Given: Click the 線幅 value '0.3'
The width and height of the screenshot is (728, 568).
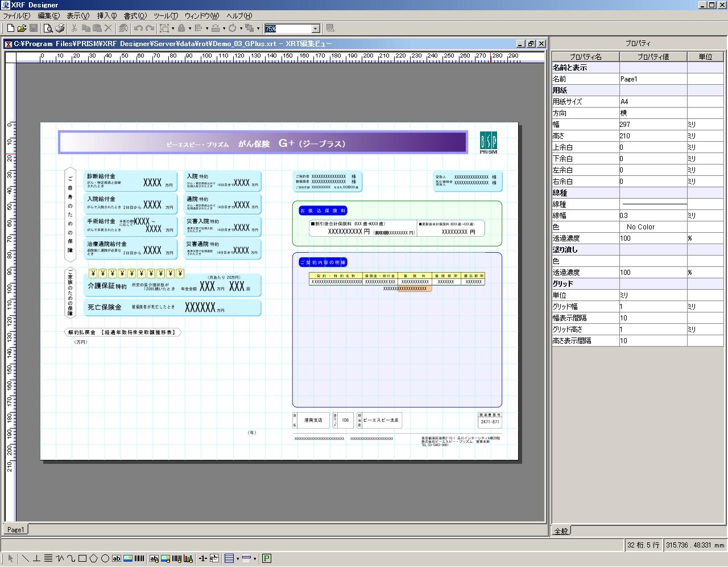Looking at the screenshot, I should 653,215.
